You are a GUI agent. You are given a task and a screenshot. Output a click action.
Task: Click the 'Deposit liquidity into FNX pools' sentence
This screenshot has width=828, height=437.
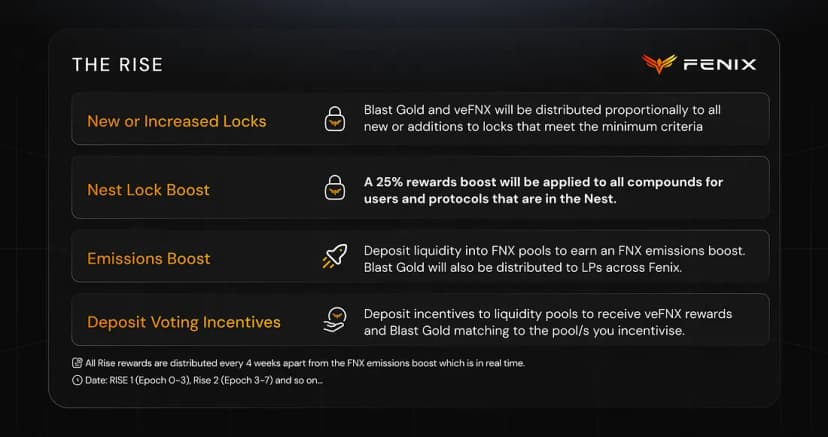tap(554, 249)
